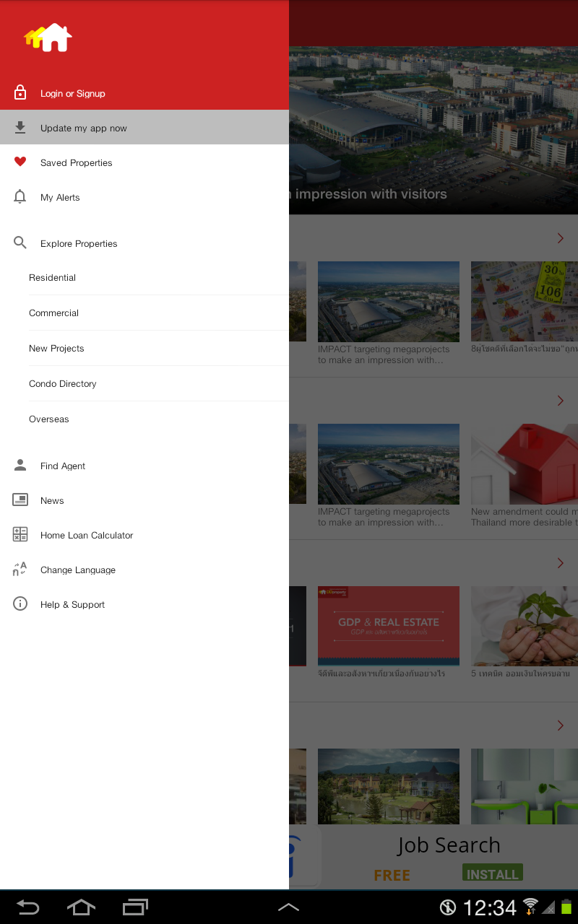The width and height of the screenshot is (578, 924).
Task: Select Commercial under Explore Properties
Action: pos(144,313)
